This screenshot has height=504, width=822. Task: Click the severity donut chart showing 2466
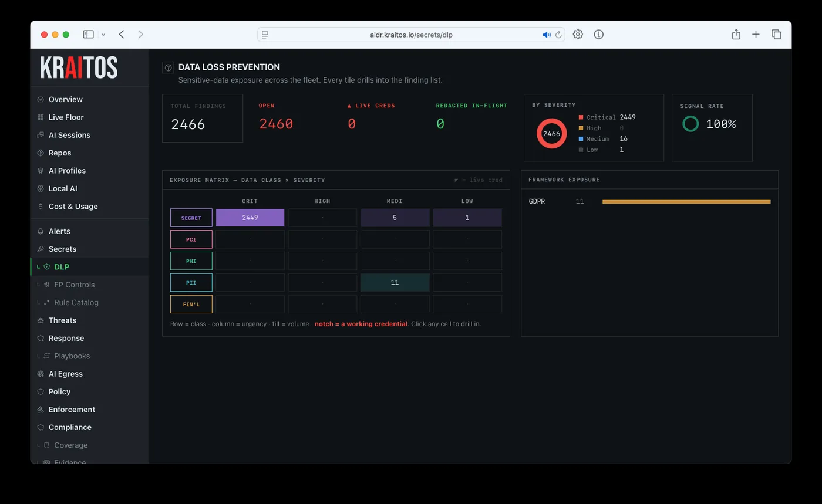click(551, 134)
